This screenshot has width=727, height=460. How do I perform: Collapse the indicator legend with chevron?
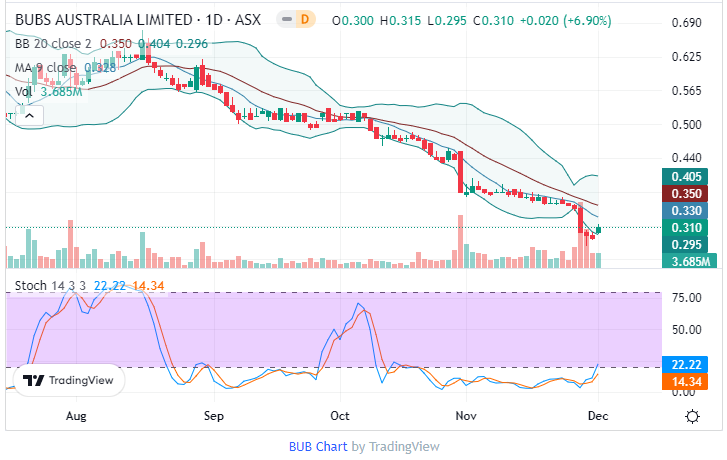(x=29, y=116)
